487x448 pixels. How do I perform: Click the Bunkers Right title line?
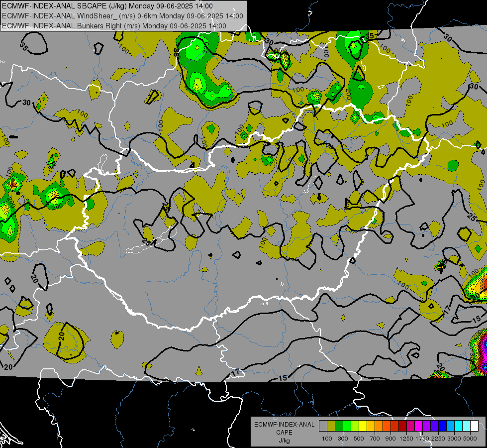[x=114, y=26]
